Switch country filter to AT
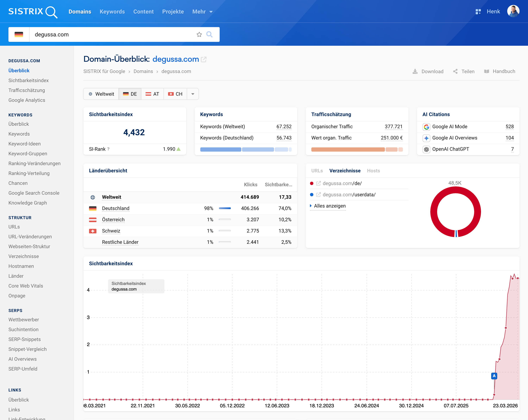This screenshot has width=528, height=420. tap(152, 94)
